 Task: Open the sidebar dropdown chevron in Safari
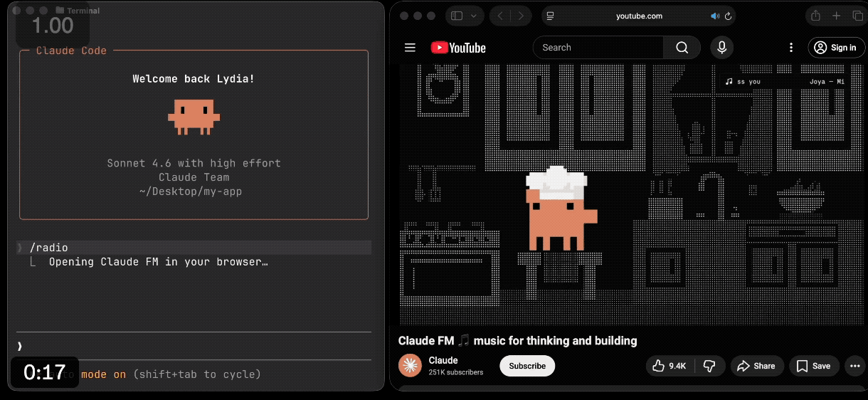[x=474, y=16]
